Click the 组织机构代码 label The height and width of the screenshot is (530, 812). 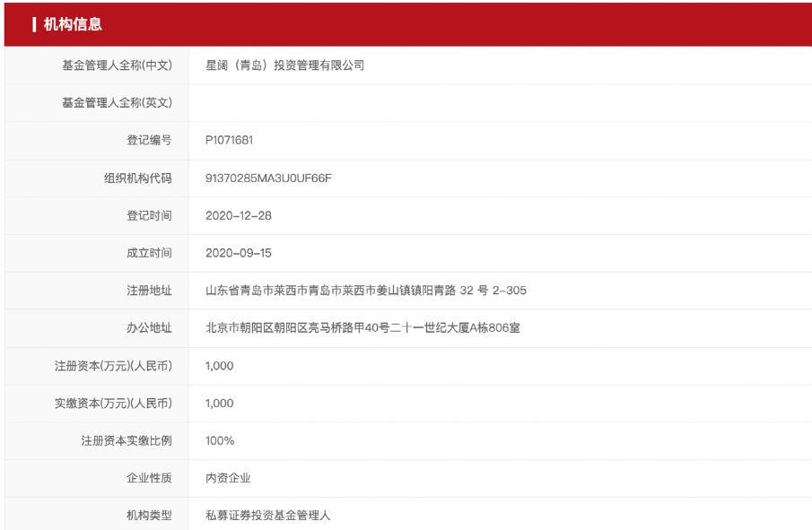click(137, 178)
